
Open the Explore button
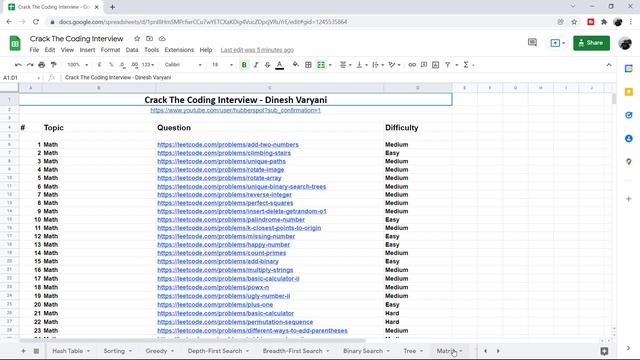coord(604,351)
